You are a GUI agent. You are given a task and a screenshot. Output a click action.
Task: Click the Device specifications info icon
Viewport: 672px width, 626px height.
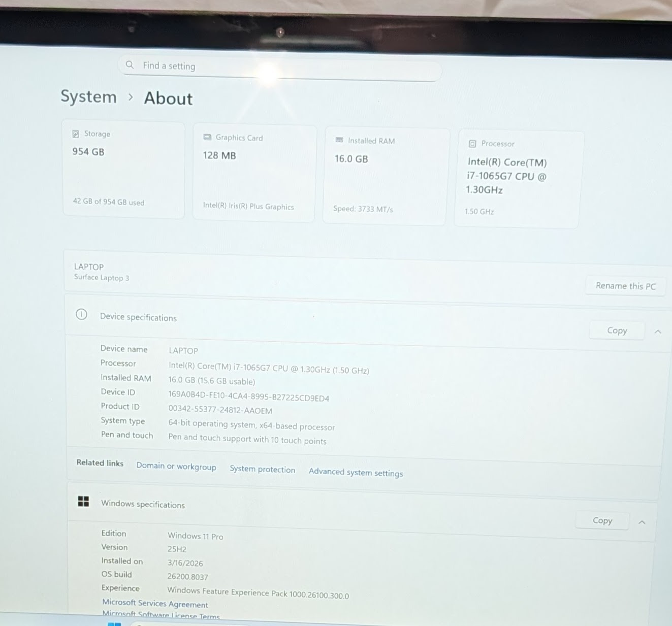tap(81, 314)
